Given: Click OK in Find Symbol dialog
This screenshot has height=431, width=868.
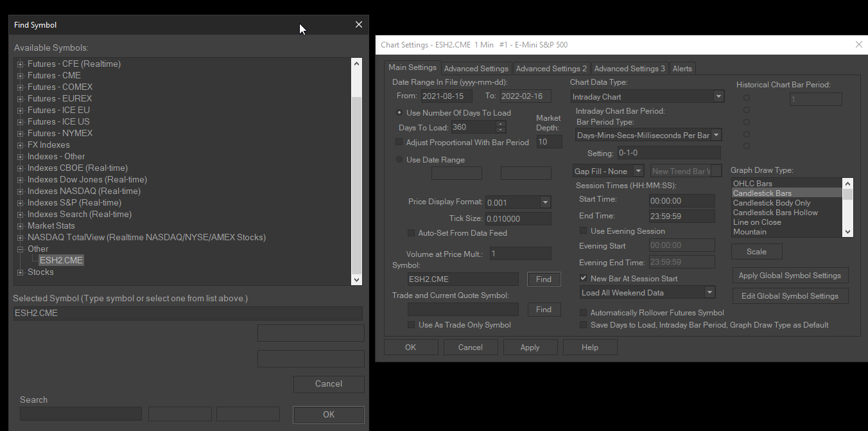Looking at the screenshot, I should click(329, 415).
